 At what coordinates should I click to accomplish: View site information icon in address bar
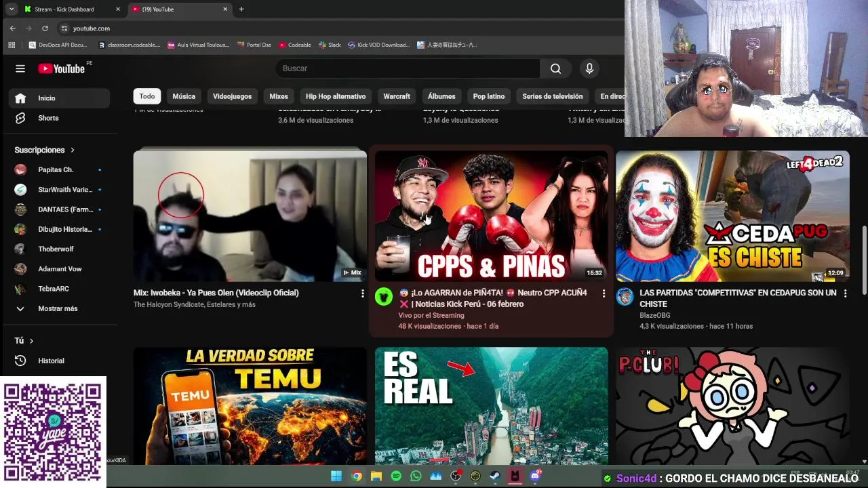[64, 28]
